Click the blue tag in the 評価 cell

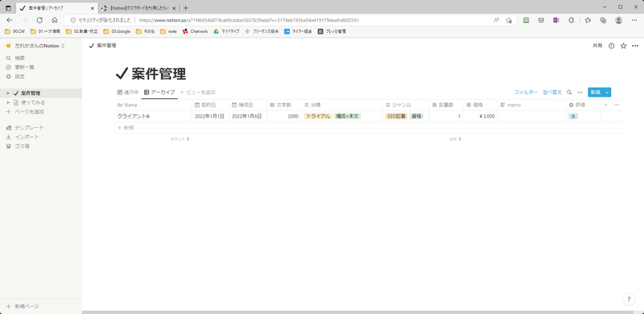(x=573, y=116)
